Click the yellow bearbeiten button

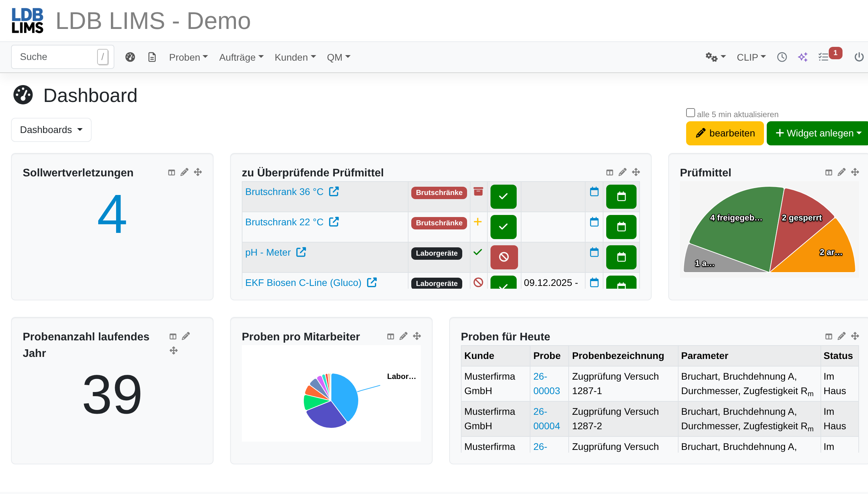(725, 133)
